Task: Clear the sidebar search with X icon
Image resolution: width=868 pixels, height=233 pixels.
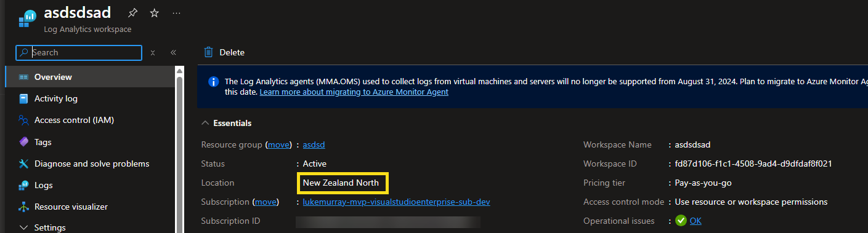Action: click(x=153, y=53)
